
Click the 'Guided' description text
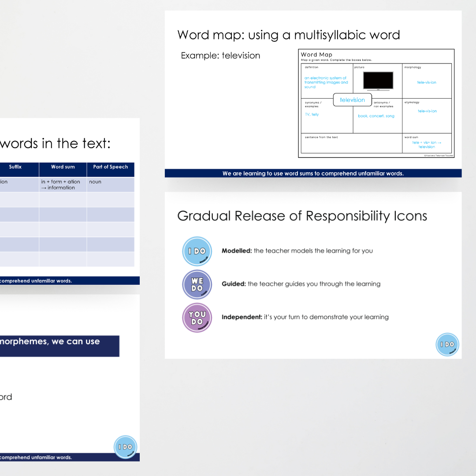point(301,284)
